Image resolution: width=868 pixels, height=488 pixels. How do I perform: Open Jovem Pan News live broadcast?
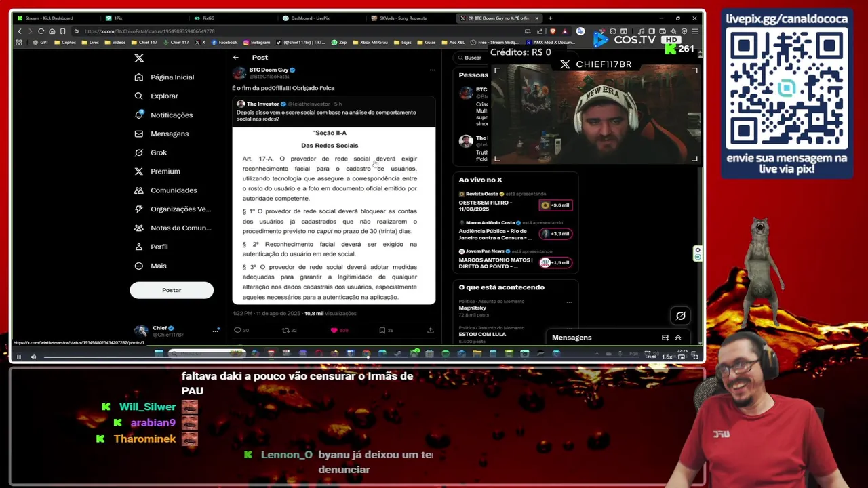[x=515, y=260]
